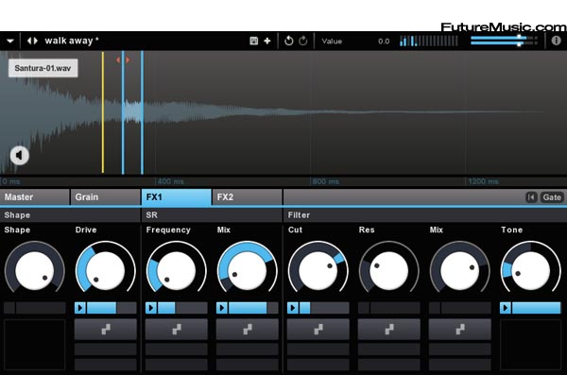Click the Filter Res knob
Screen dimensions: 567x392
tap(389, 270)
